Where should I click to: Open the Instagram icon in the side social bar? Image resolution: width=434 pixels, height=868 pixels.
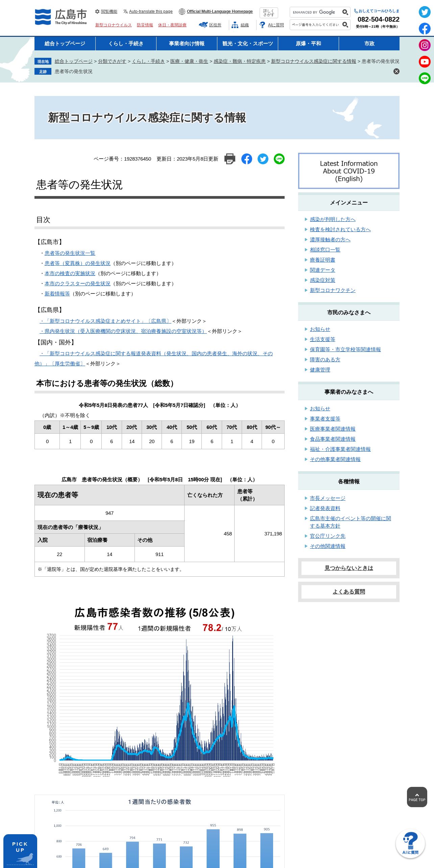pyautogui.click(x=425, y=45)
